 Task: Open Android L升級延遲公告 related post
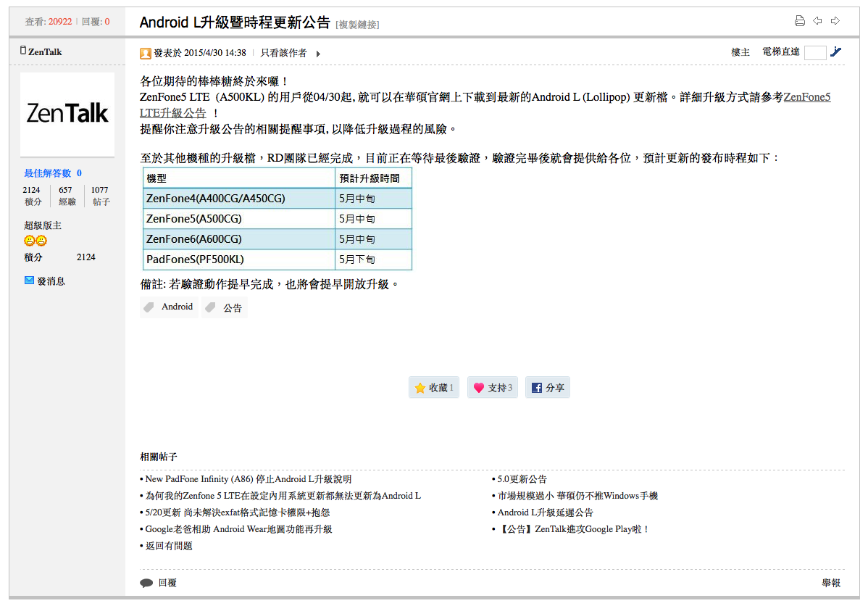(x=546, y=512)
